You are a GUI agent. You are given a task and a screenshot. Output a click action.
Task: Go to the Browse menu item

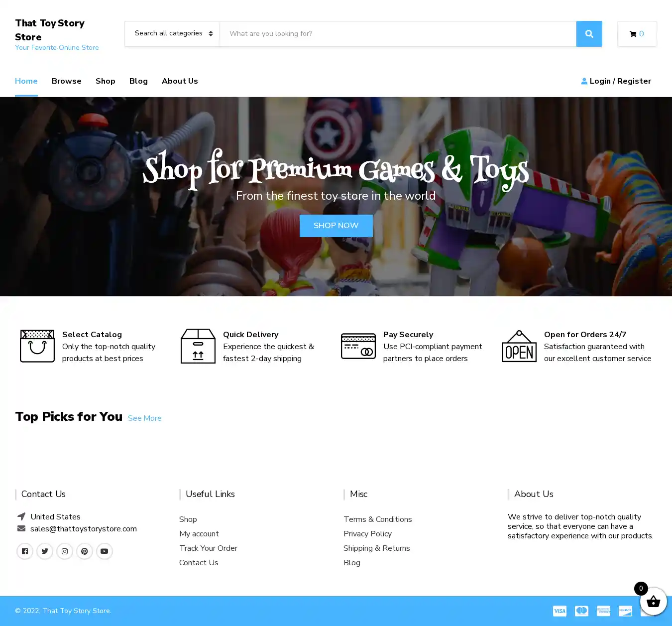(x=66, y=81)
